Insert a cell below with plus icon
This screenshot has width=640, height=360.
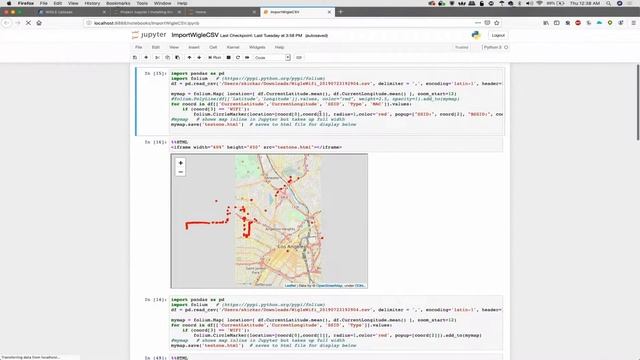point(146,58)
